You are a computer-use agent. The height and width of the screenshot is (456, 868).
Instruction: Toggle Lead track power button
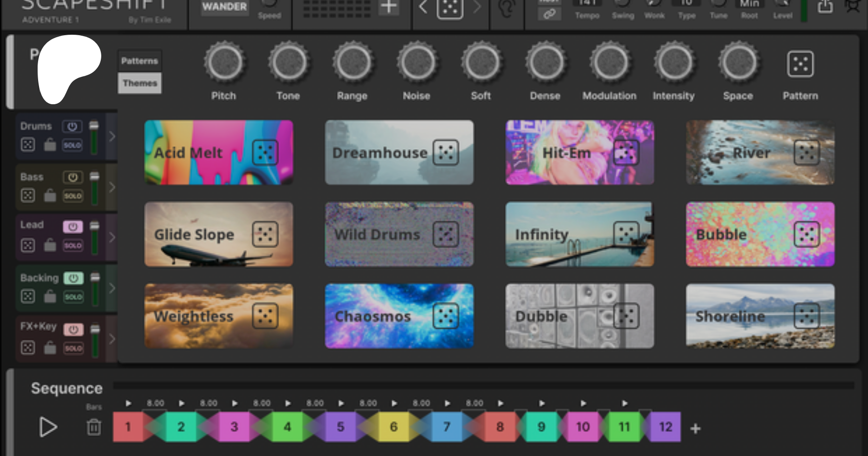click(73, 227)
